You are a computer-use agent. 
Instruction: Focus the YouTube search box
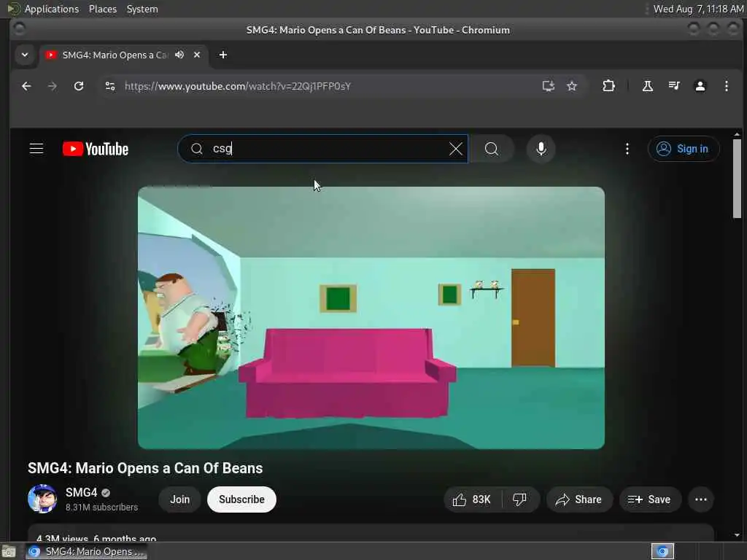324,149
